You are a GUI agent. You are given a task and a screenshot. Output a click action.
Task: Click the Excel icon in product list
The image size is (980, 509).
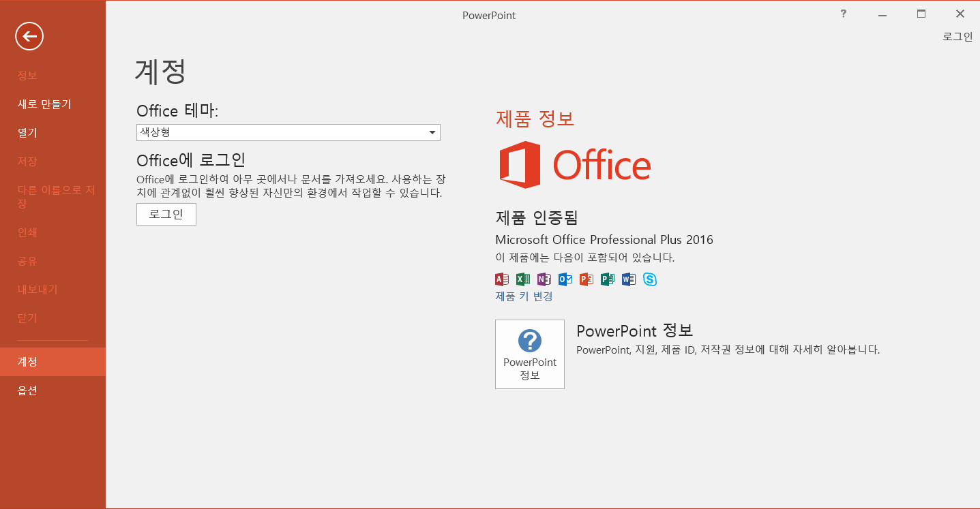pyautogui.click(x=523, y=279)
